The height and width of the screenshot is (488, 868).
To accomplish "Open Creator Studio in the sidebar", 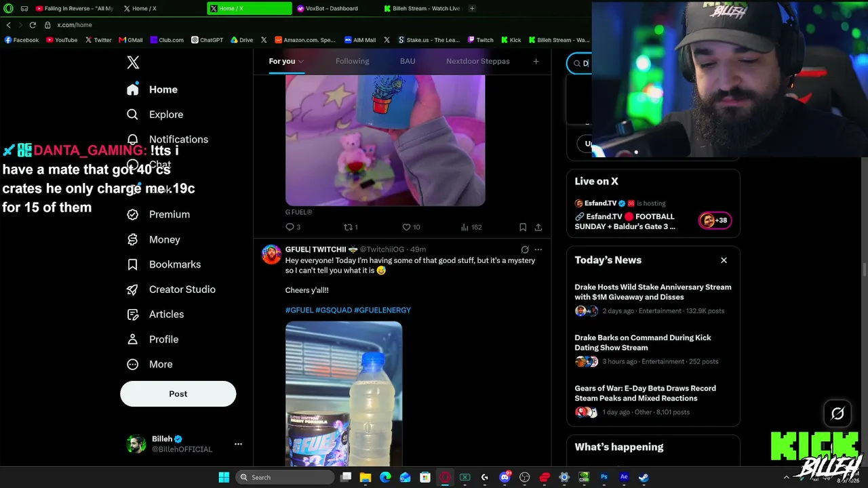I will tap(172, 289).
